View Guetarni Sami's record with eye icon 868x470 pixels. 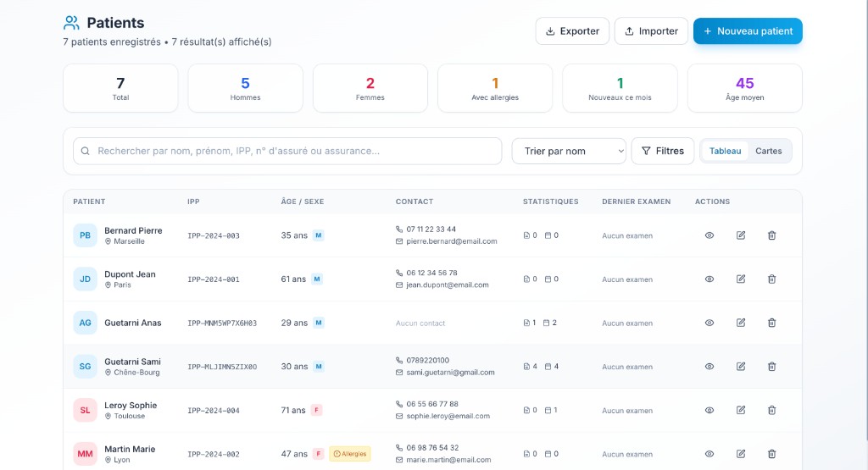(x=709, y=367)
